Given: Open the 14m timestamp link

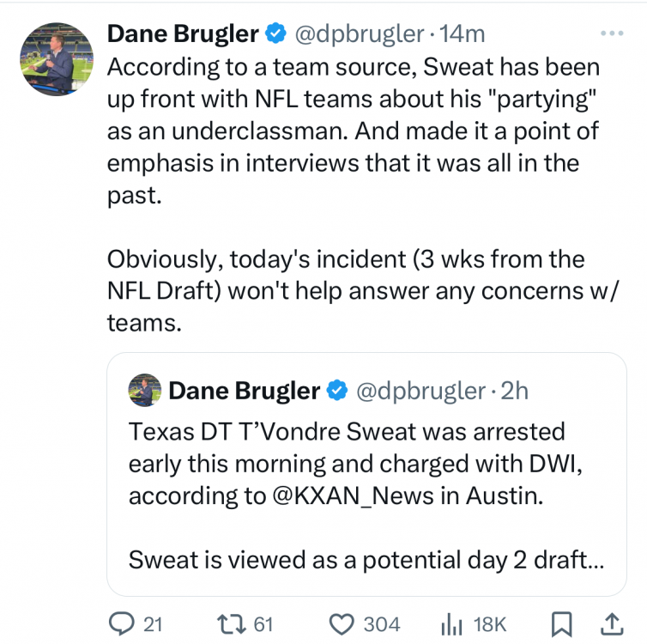Looking at the screenshot, I should pos(462,33).
